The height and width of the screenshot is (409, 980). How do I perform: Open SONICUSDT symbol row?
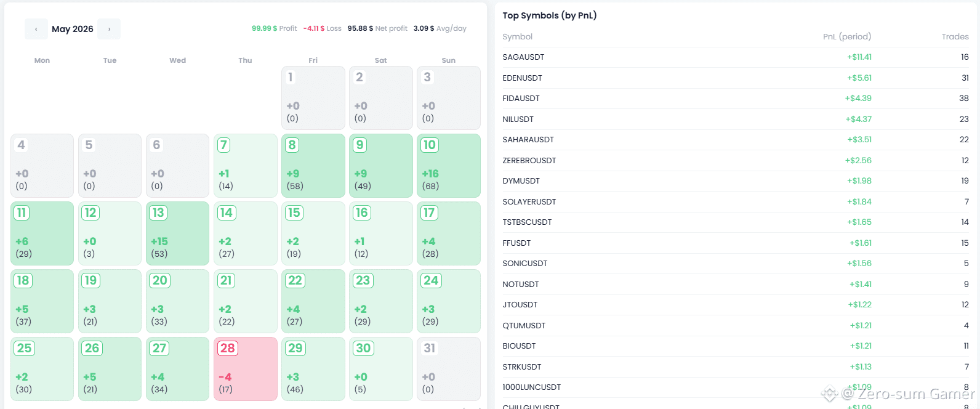click(736, 264)
